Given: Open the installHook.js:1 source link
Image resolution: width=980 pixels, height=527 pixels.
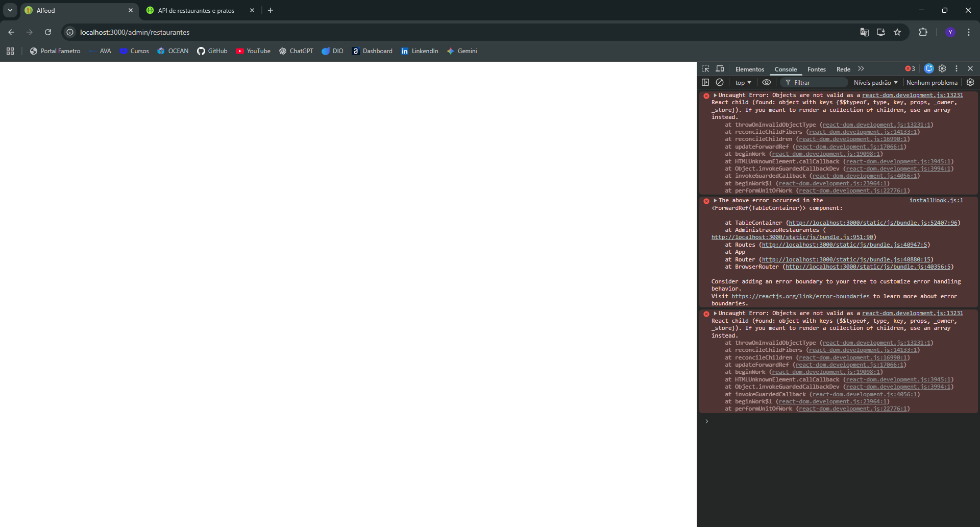Looking at the screenshot, I should (x=936, y=201).
